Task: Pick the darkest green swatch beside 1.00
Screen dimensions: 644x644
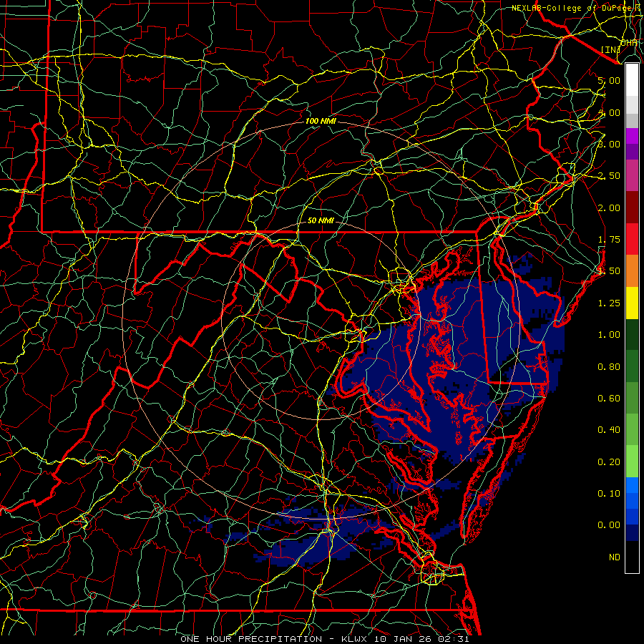Action: coord(632,334)
